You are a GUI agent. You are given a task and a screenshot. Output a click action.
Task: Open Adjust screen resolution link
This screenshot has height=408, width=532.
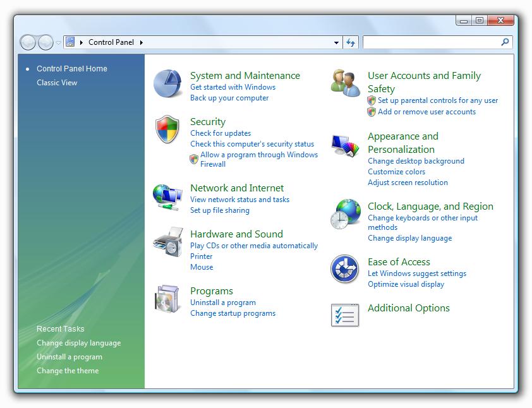pyautogui.click(x=408, y=183)
